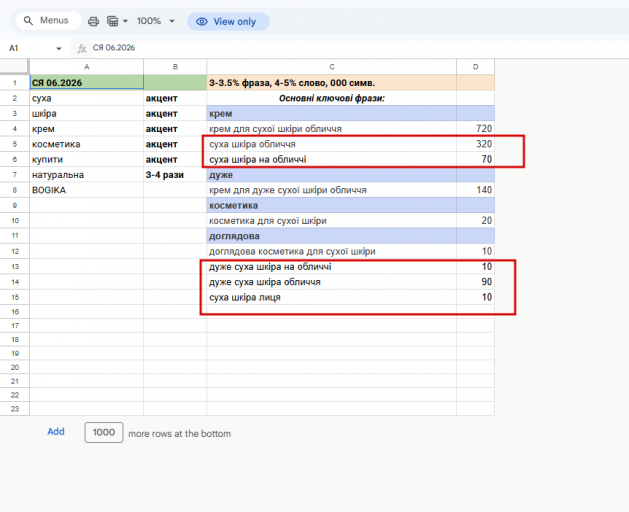This screenshot has height=512, width=629.
Task: Click the blue 'косметика' header in column C
Action: (332, 205)
